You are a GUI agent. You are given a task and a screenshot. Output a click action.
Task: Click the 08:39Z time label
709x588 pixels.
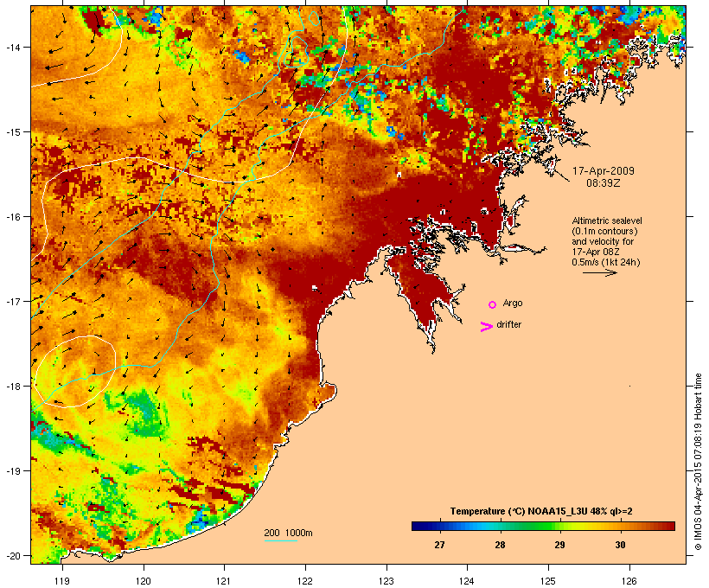[x=604, y=183]
